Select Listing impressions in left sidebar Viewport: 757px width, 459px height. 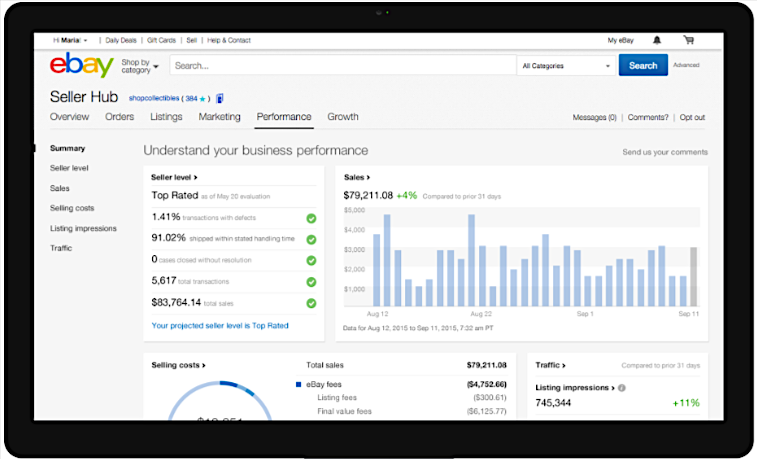(83, 228)
